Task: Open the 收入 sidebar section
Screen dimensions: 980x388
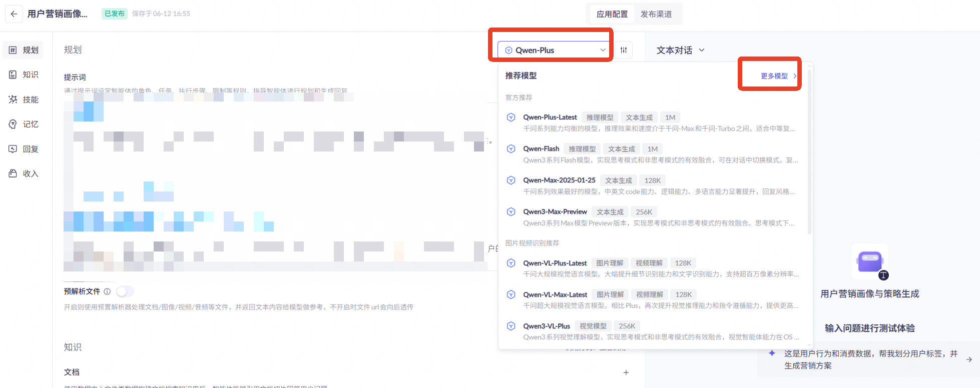Action: (x=24, y=173)
